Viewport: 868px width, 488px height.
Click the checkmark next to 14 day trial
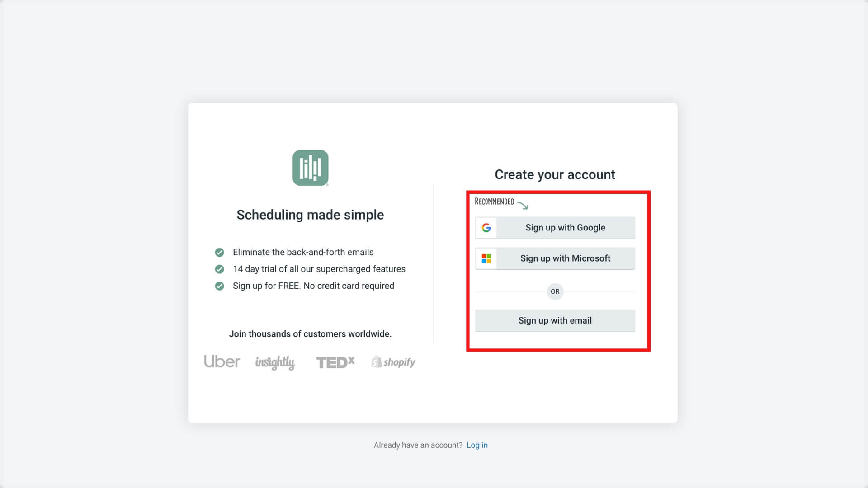[219, 269]
